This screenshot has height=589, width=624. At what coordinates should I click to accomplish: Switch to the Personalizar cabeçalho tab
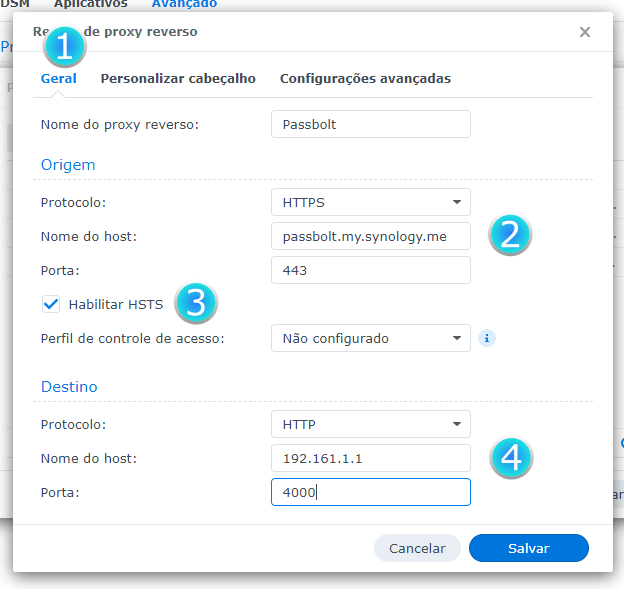(178, 78)
